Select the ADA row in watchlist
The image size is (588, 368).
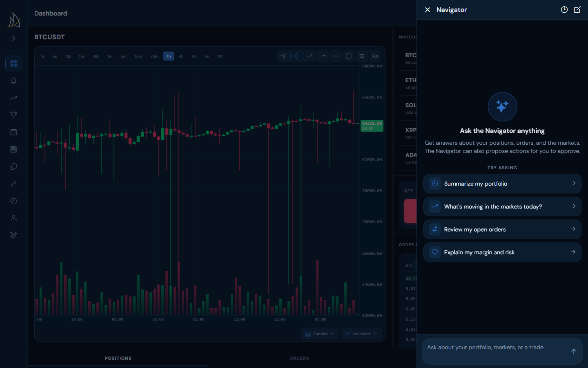coord(408,158)
